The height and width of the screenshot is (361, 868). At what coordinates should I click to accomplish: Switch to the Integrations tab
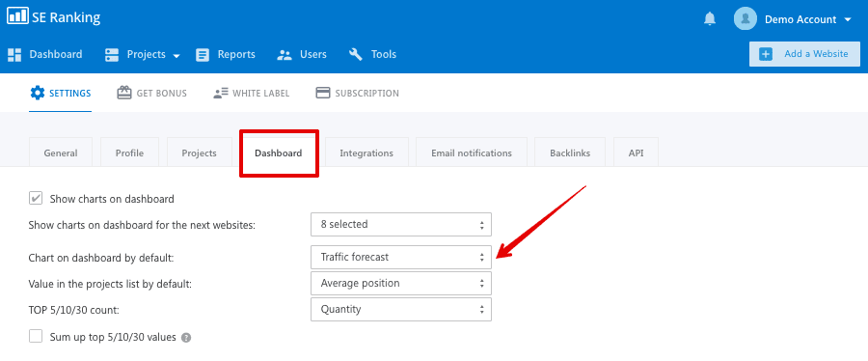pos(366,153)
